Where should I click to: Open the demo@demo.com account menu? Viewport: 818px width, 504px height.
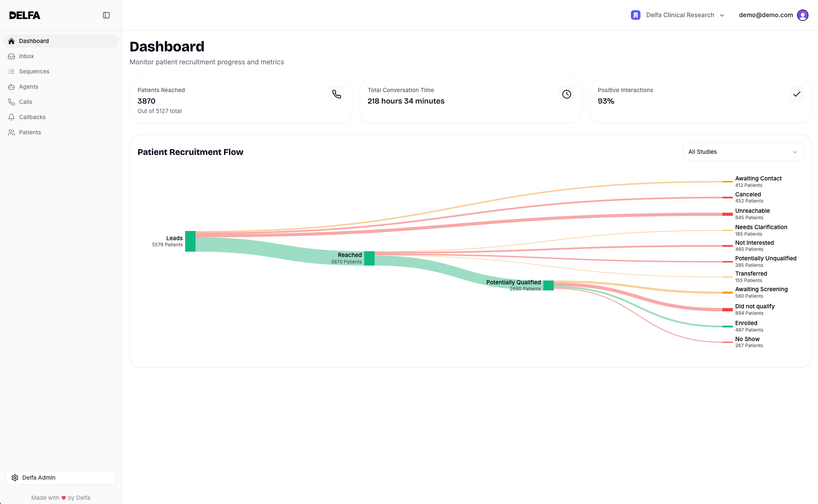click(766, 15)
